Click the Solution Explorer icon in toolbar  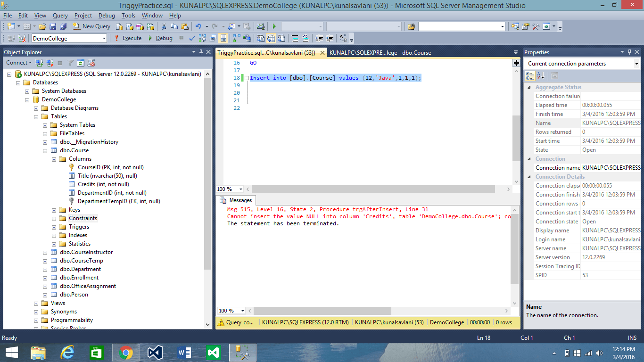[515, 26]
